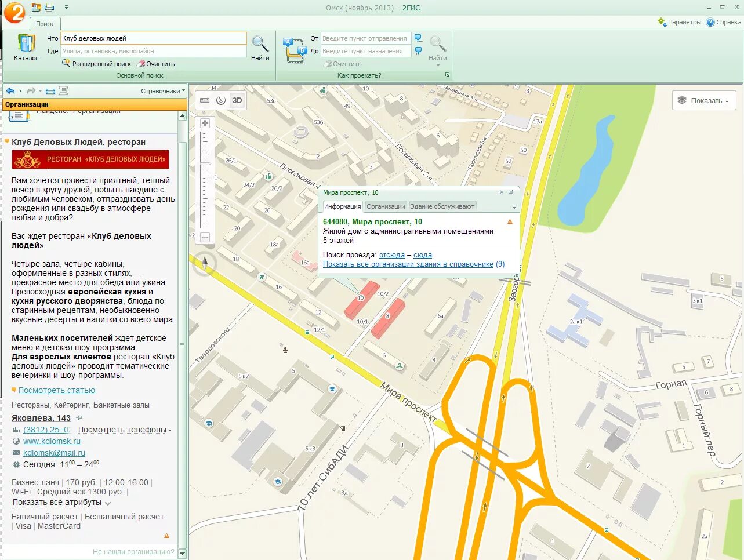Click the left panel scrollbar up arrow

[x=182, y=116]
